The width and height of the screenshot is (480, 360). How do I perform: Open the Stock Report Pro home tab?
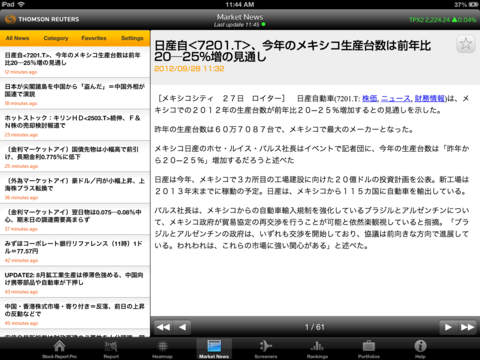point(59,349)
